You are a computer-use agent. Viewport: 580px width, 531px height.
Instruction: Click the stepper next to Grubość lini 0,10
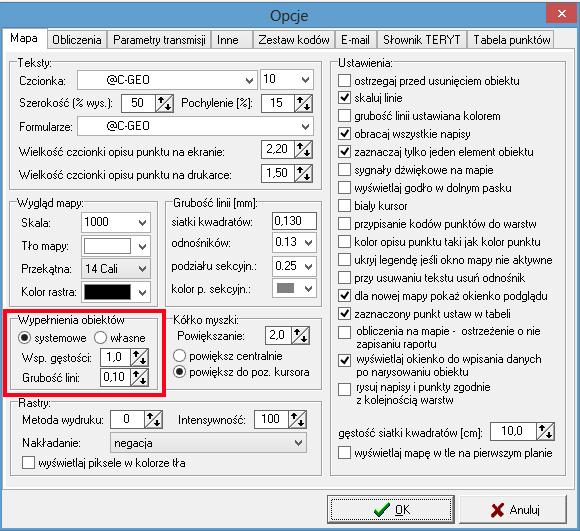(x=139, y=378)
